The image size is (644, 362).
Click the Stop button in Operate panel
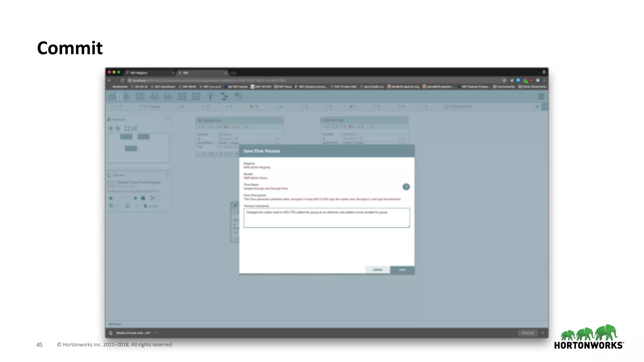click(x=143, y=198)
